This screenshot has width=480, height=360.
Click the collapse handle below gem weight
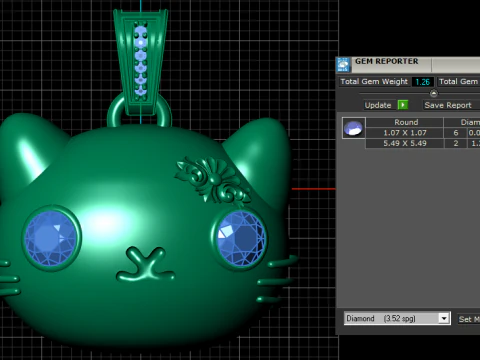(433, 93)
